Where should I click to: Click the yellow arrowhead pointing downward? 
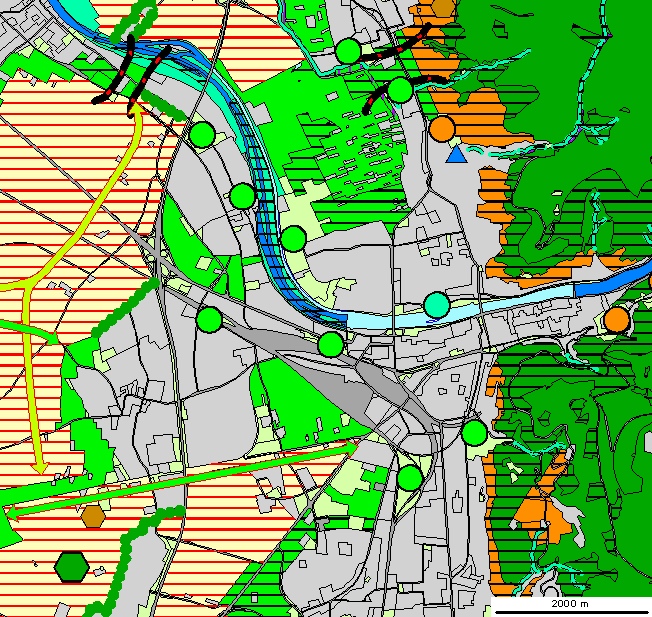click(40, 467)
